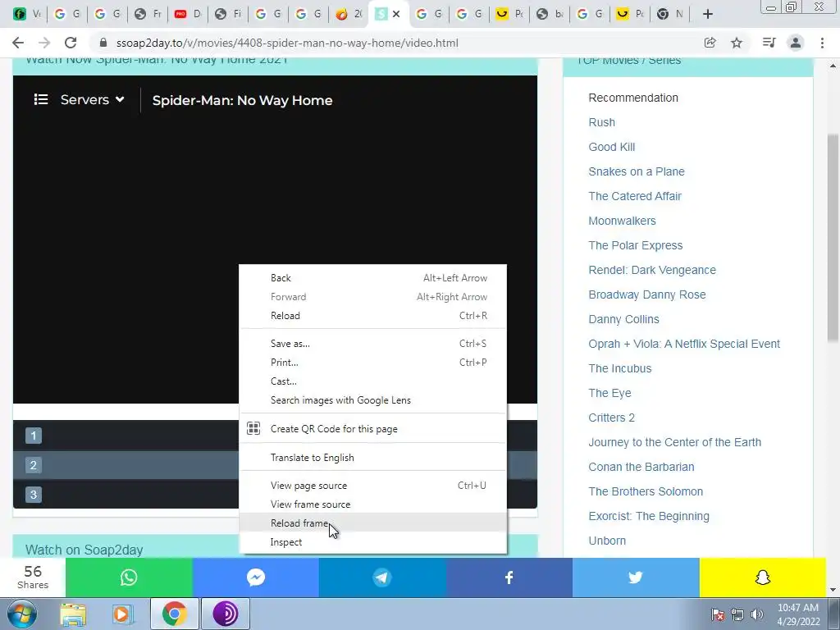
Task: Choose Print... from context menu
Action: point(373,362)
